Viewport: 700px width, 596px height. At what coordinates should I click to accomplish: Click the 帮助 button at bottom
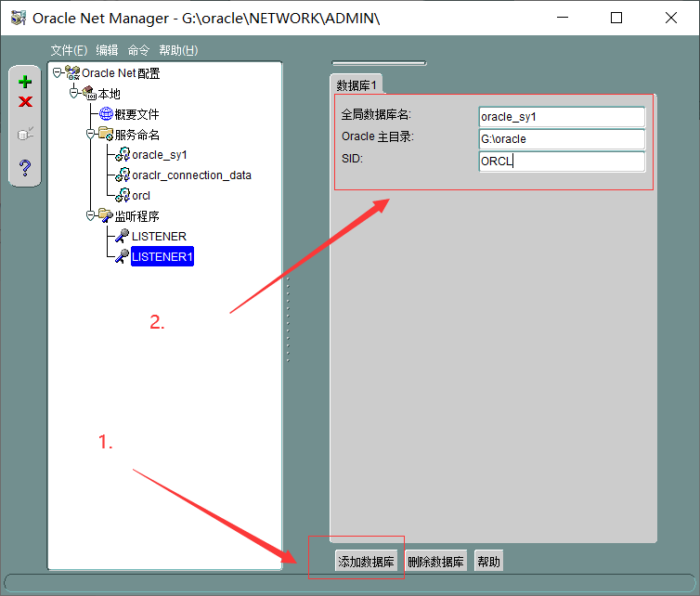[489, 561]
